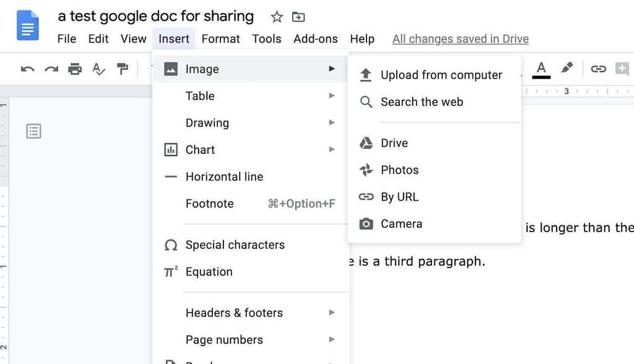Click the Insert link icon
The width and height of the screenshot is (634, 364).
coord(598,69)
